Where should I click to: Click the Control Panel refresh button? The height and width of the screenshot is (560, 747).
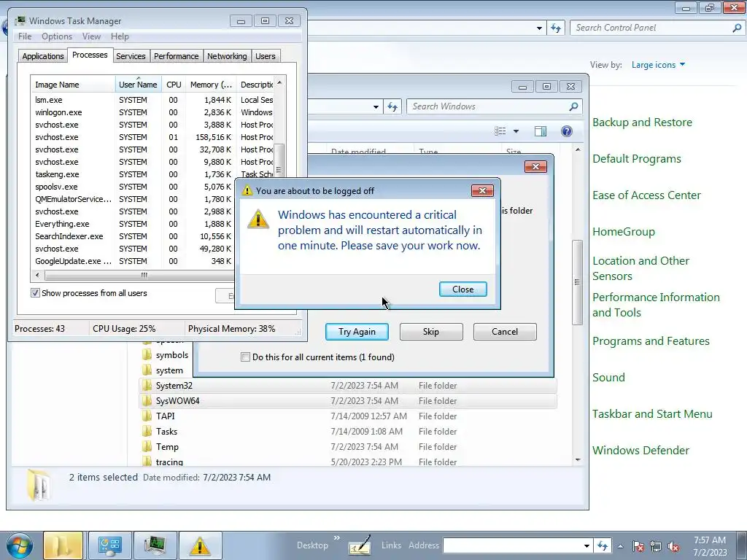click(555, 28)
